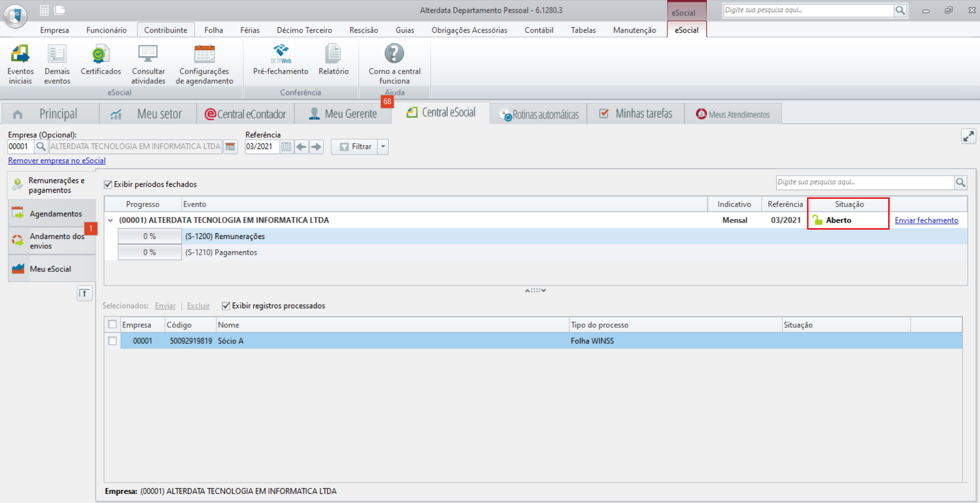Check the Sócio A row checkbox
The image size is (980, 503).
tap(112, 341)
